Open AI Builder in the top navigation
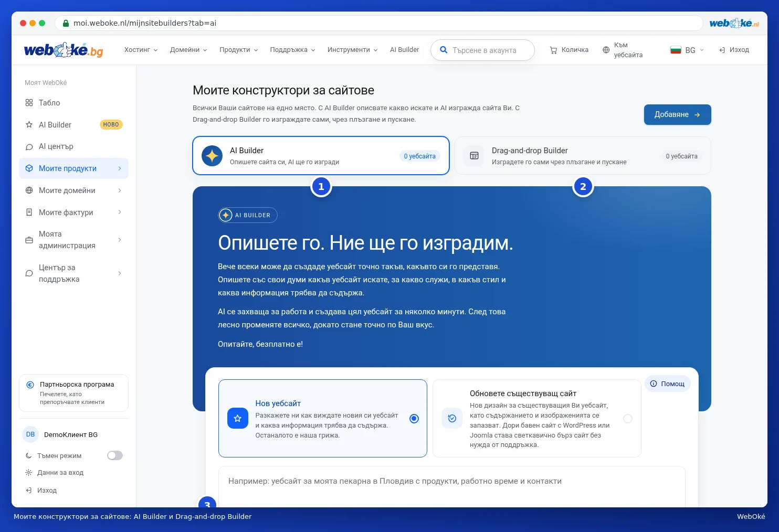Image resolution: width=779 pixels, height=532 pixels. click(405, 50)
